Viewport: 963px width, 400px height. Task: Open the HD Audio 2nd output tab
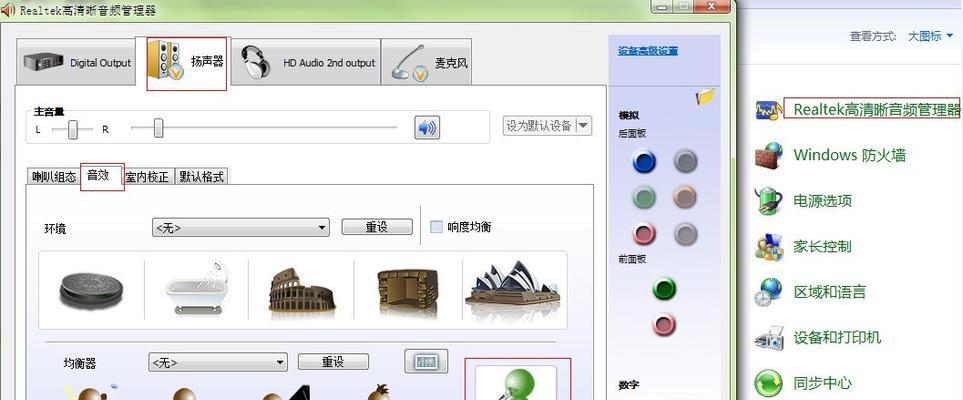(x=307, y=62)
